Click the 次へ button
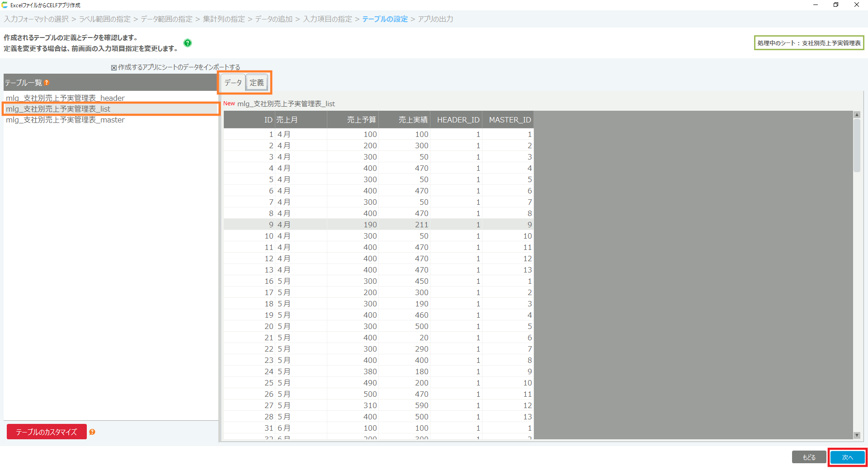The height and width of the screenshot is (470, 868). (x=847, y=457)
